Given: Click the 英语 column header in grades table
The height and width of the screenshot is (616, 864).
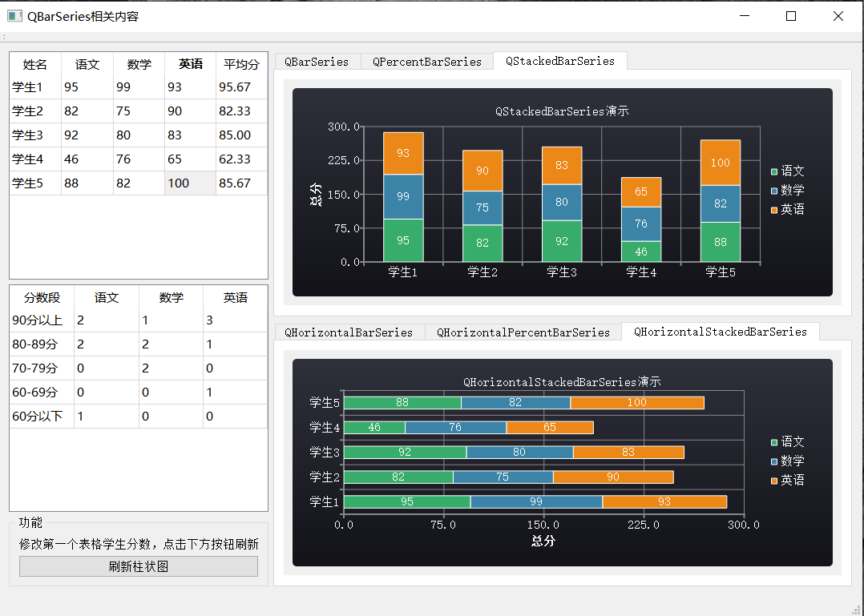Looking at the screenshot, I should pos(189,63).
